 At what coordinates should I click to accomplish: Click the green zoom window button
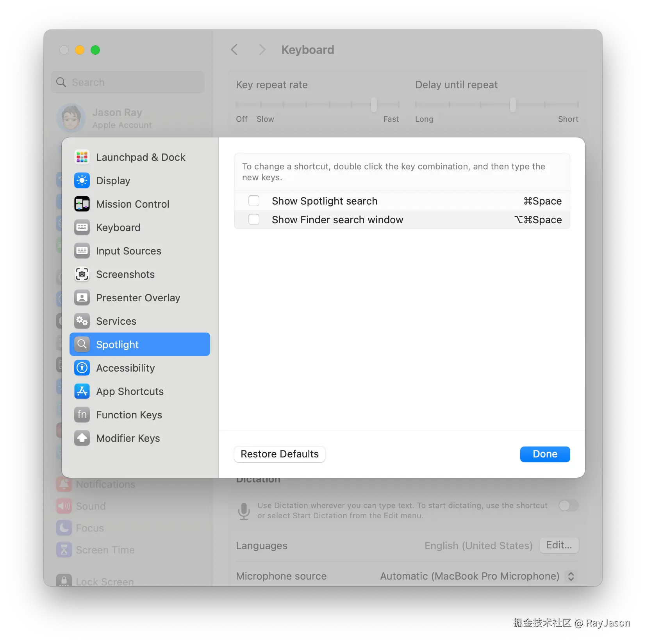pyautogui.click(x=95, y=50)
